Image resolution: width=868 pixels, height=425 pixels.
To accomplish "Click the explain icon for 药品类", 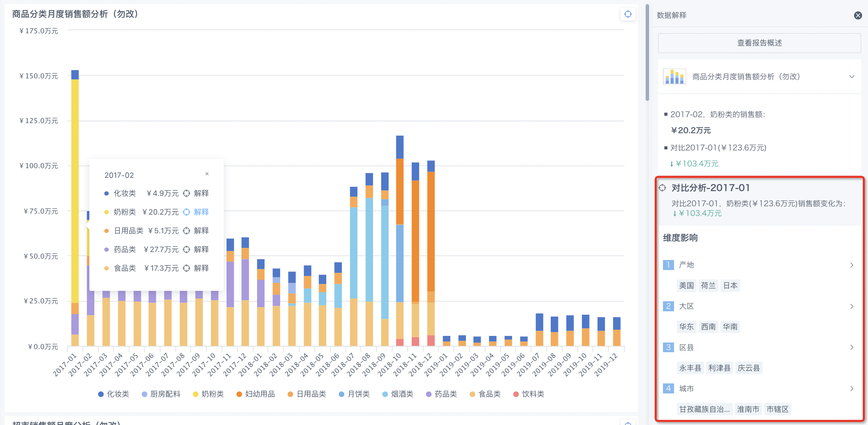I will click(186, 249).
